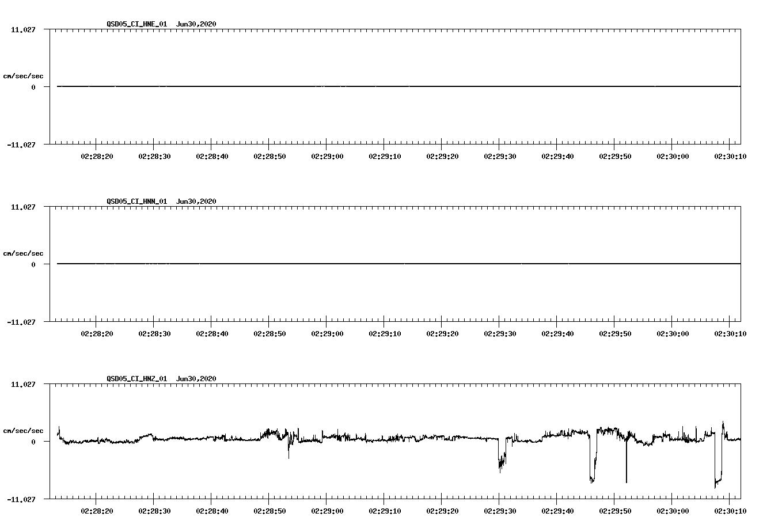Click the deepest dip near 02:30:08 in HNZ trace
This screenshot has width=782, height=532.
click(x=718, y=461)
